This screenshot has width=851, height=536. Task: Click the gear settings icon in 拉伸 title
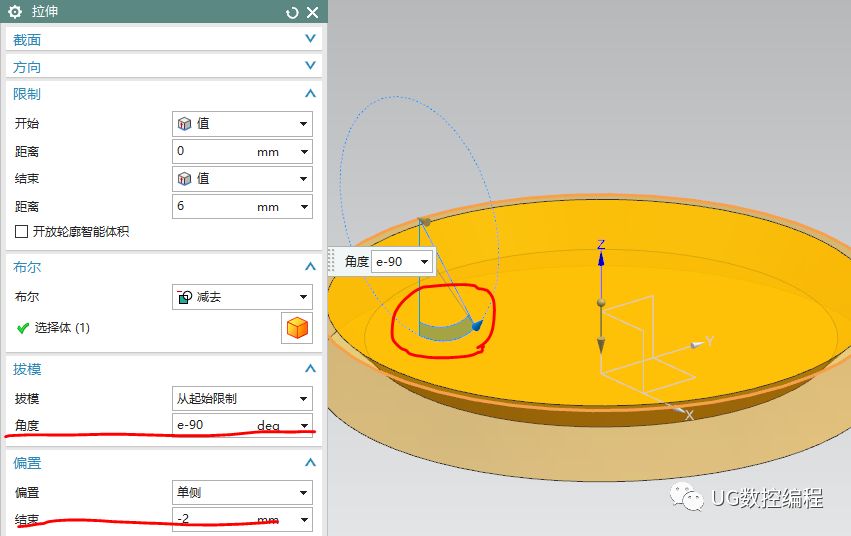15,12
